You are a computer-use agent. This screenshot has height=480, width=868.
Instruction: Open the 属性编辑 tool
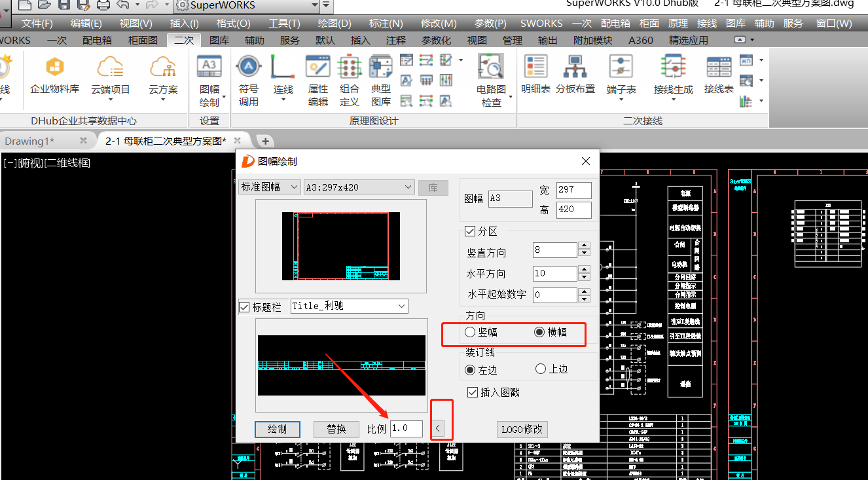318,81
